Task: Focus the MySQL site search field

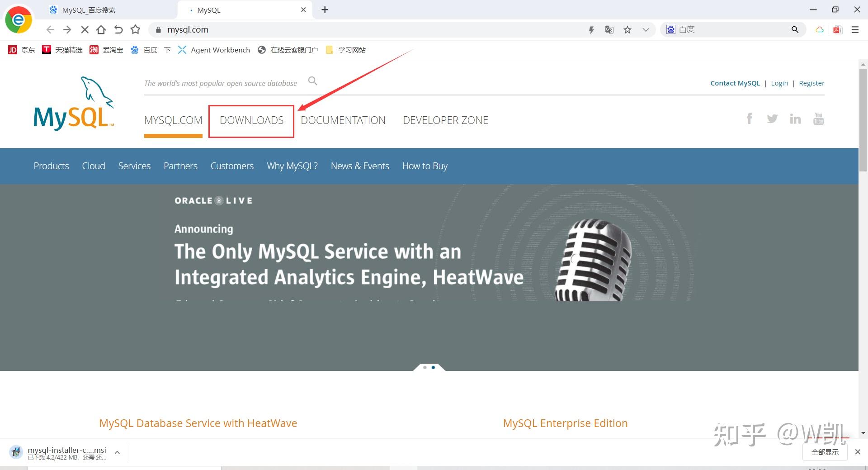Action: [x=221, y=83]
